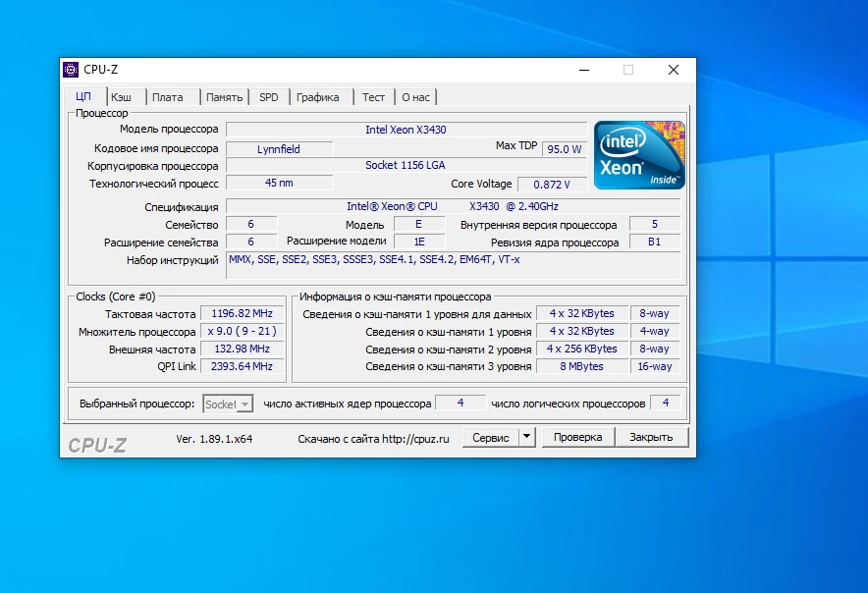The image size is (868, 593).
Task: Click the Модель value E
Action: [x=419, y=224]
